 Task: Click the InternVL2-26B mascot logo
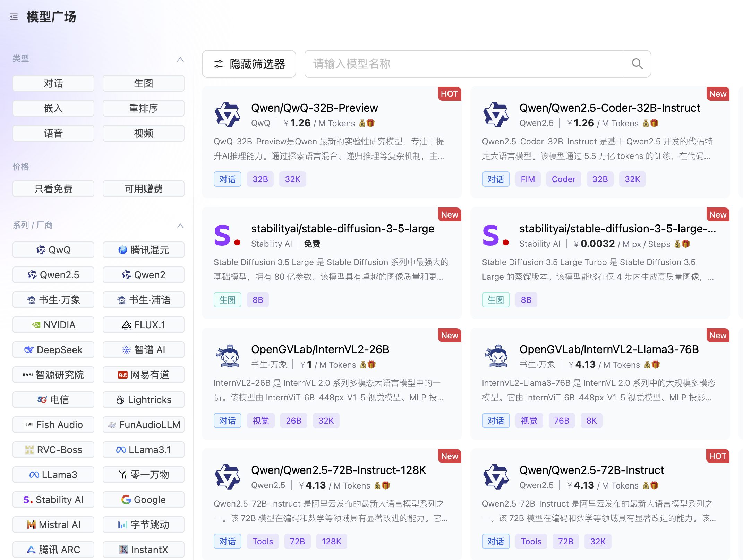(x=227, y=356)
